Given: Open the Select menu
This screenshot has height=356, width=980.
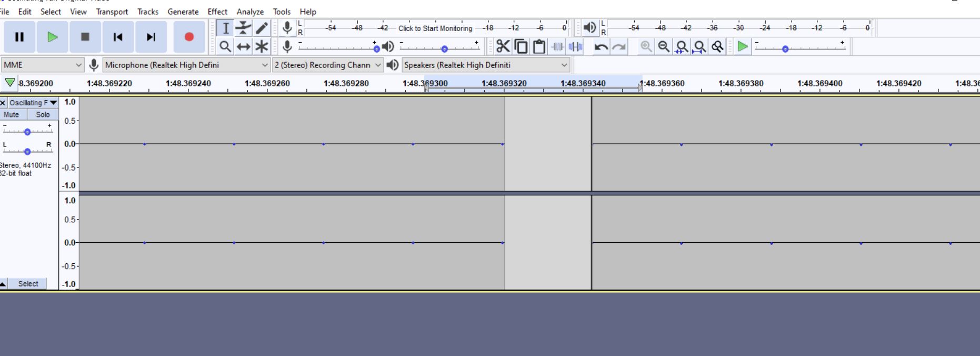Looking at the screenshot, I should pyautogui.click(x=51, y=12).
